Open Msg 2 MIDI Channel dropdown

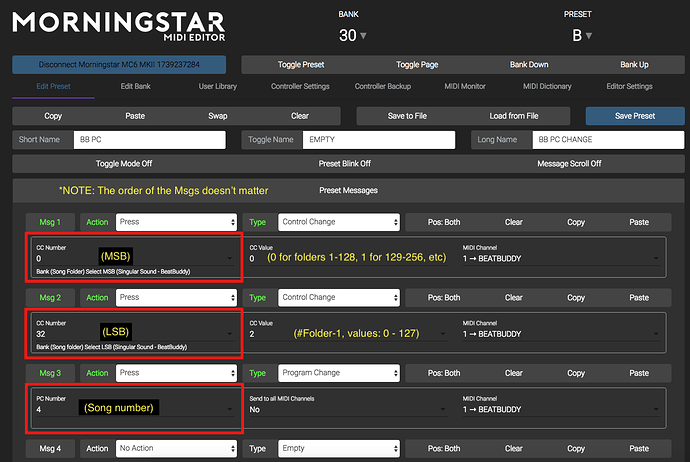tap(562, 334)
